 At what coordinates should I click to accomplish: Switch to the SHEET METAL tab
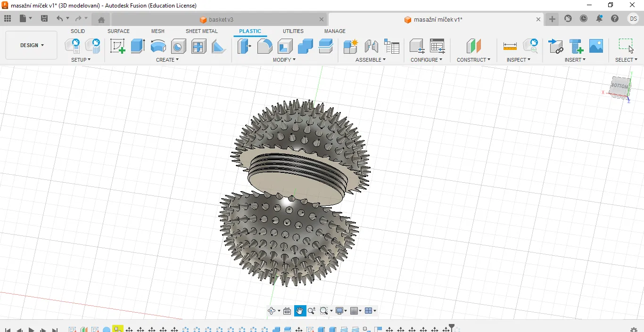coord(201,31)
